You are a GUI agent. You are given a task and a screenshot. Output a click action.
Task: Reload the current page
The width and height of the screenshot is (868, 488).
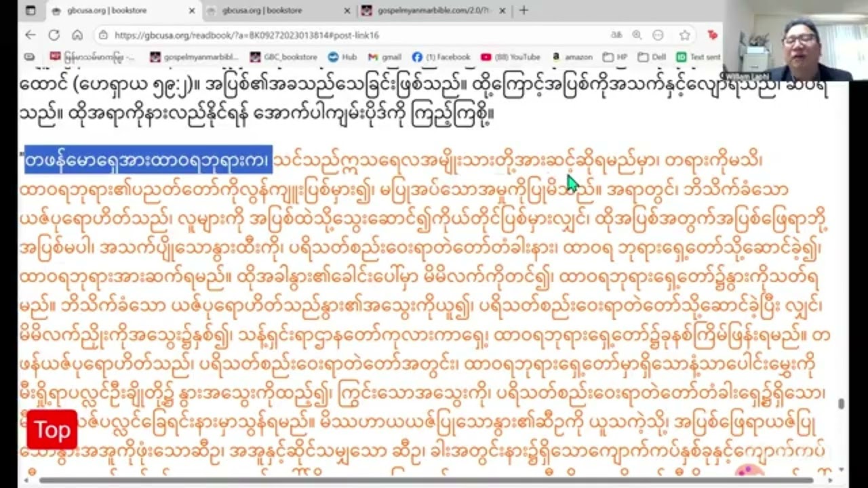click(x=54, y=35)
